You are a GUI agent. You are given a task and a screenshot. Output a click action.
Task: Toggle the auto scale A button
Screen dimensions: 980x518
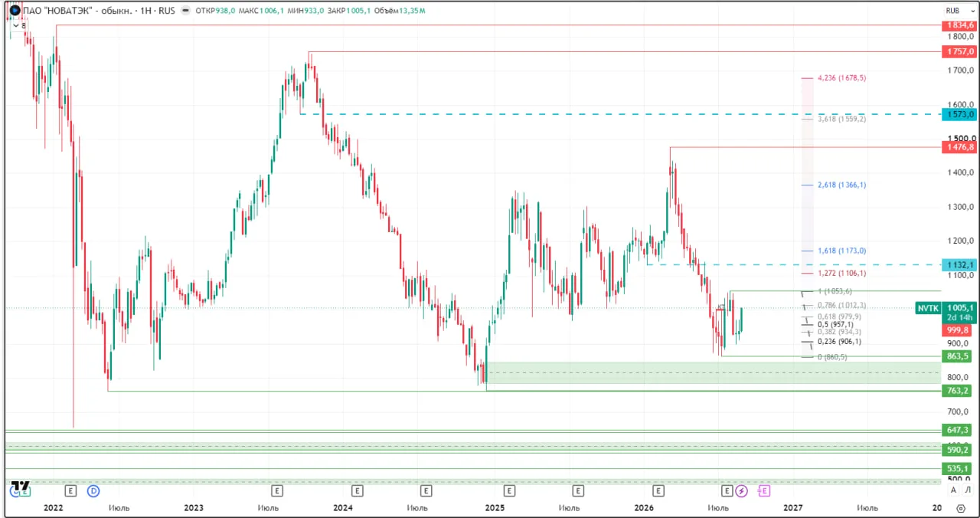tap(953, 490)
